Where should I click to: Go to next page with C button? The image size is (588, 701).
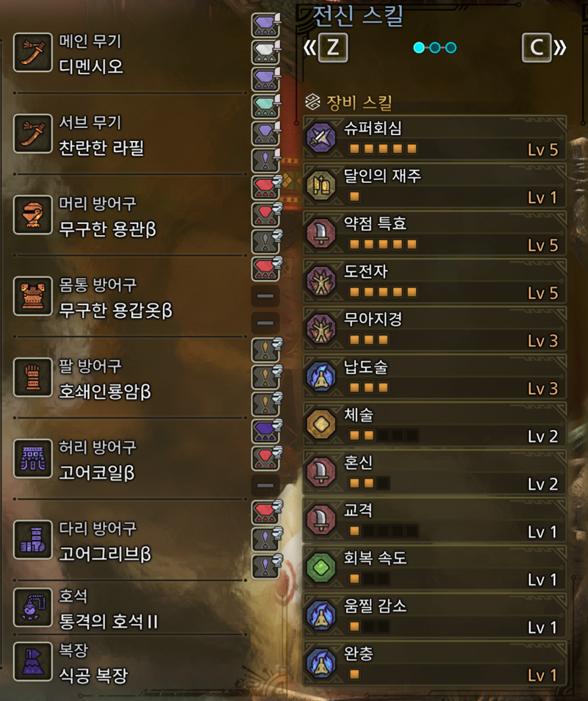point(537,47)
